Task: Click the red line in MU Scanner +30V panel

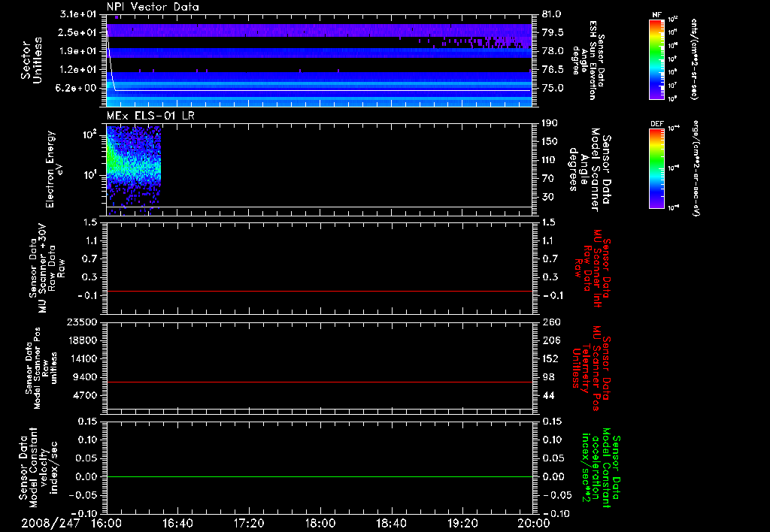Action: 319,291
